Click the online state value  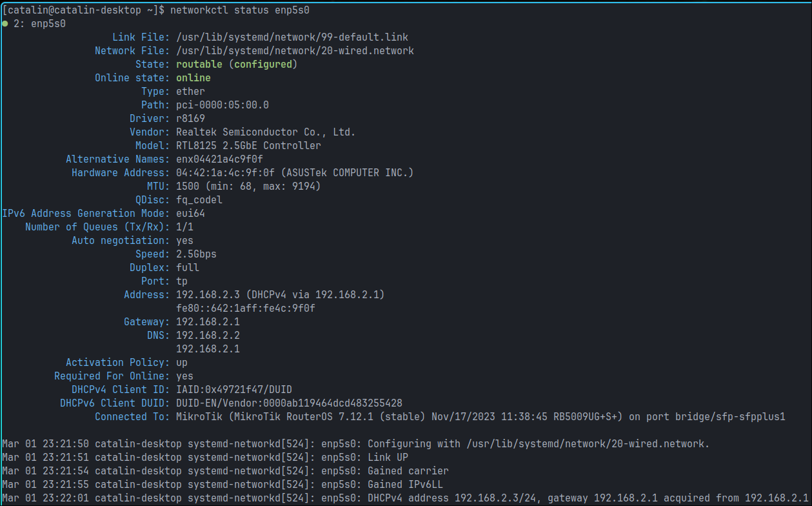tap(193, 77)
